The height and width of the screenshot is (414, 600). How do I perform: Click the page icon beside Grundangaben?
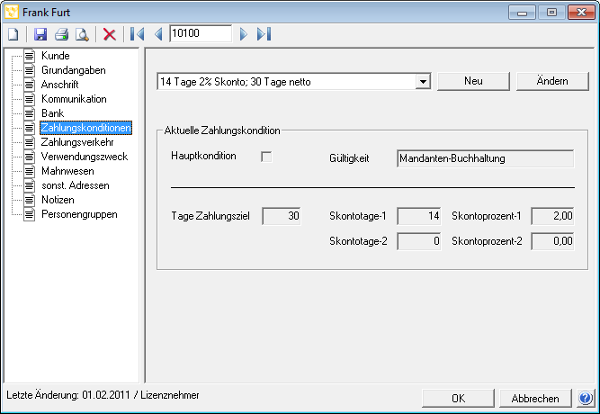tap(29, 70)
